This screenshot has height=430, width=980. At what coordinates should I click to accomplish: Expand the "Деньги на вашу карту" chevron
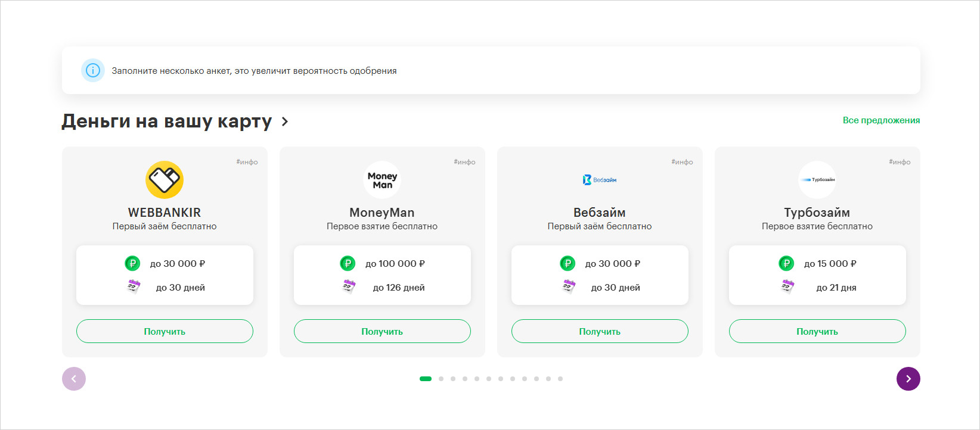pyautogui.click(x=285, y=121)
